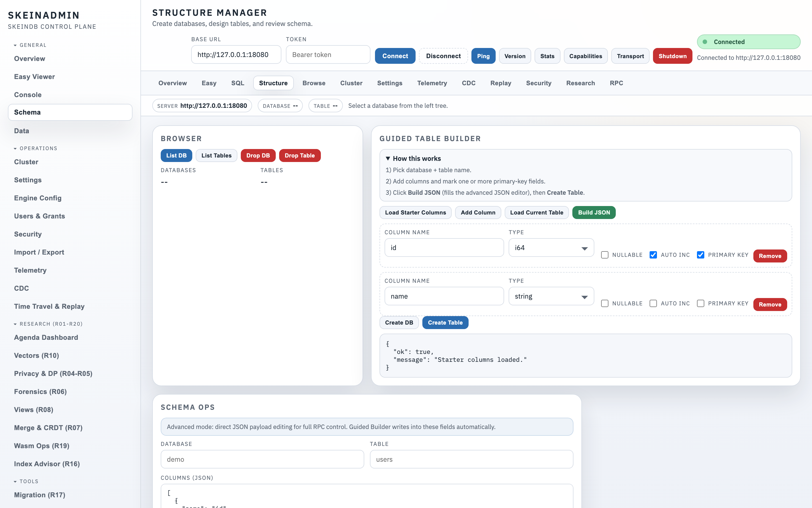
Task: Enable AUTO INC for the name column
Action: (x=653, y=303)
